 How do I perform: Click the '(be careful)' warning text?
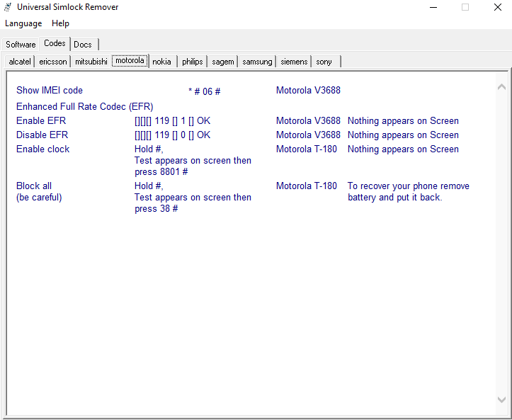click(x=39, y=198)
